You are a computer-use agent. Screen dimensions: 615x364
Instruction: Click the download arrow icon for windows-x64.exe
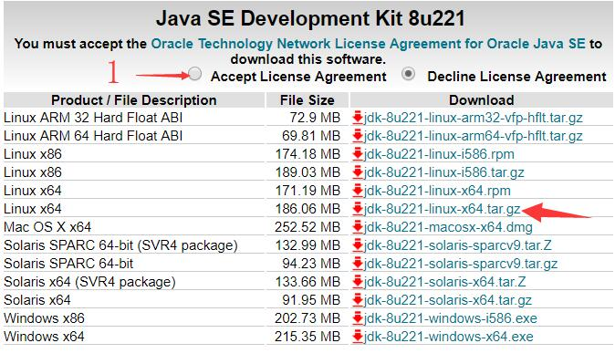click(x=358, y=336)
